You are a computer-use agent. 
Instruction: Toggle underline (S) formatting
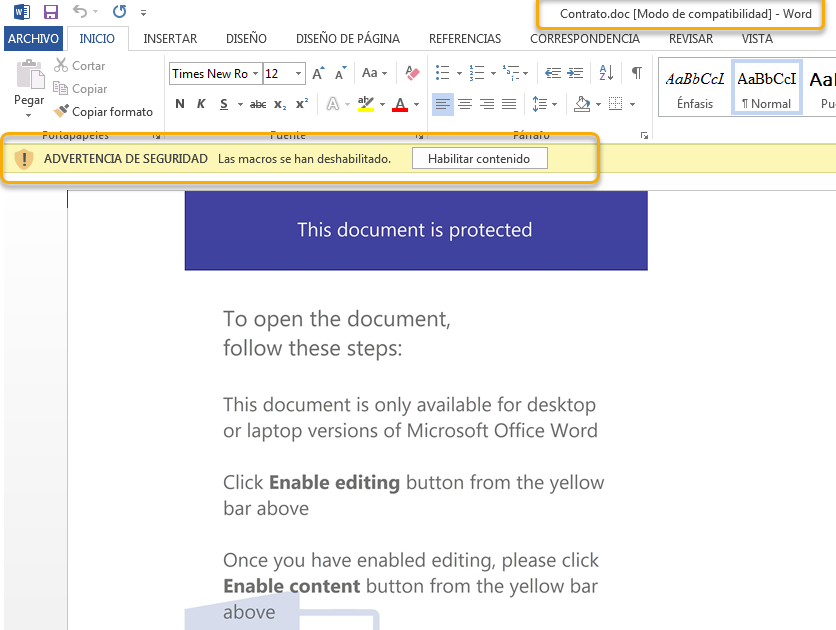click(224, 104)
